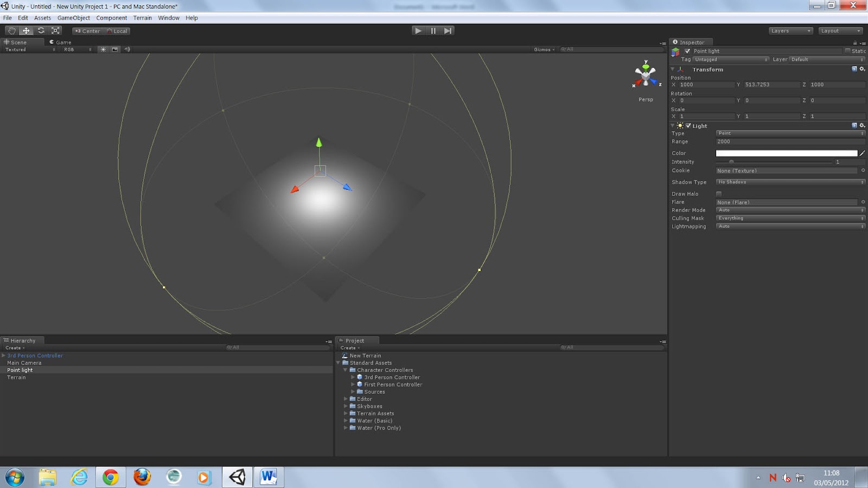
Task: Open the Tag dropdown showing Untagged
Action: pyautogui.click(x=730, y=60)
